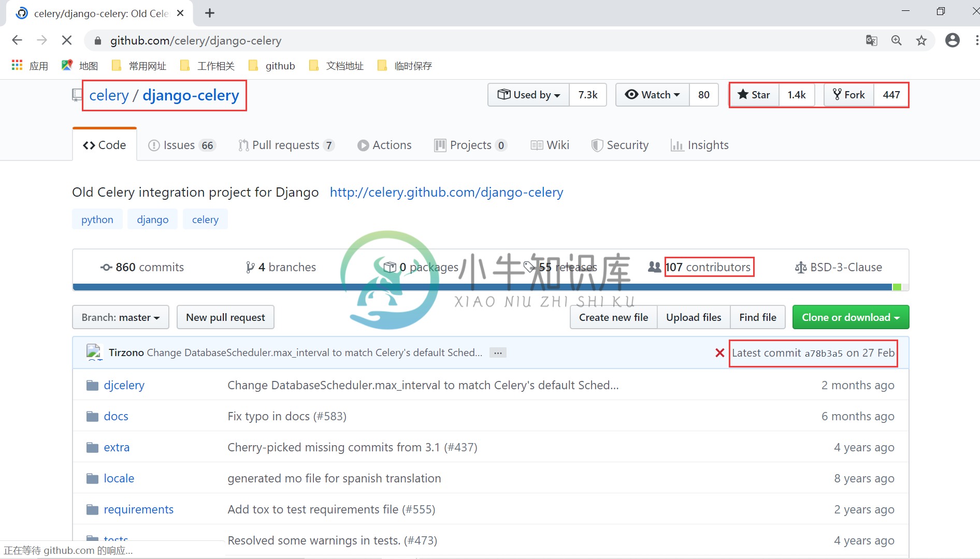Select the celery topic tag
The image size is (980, 559).
click(206, 219)
